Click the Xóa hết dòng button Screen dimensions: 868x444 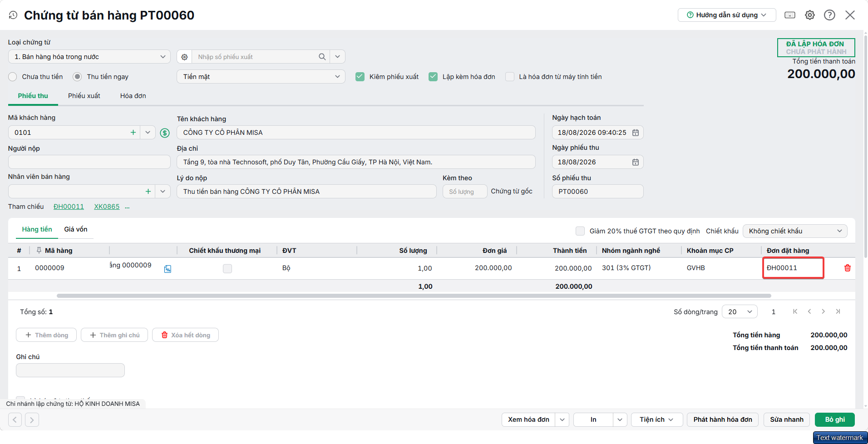click(185, 335)
